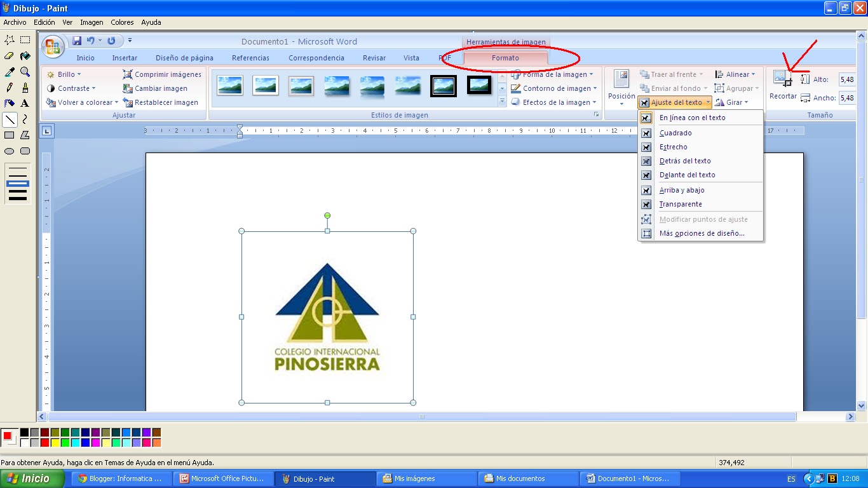The height and width of the screenshot is (488, 868).
Task: Choose the thinnest line width option
Action: pos(18,169)
